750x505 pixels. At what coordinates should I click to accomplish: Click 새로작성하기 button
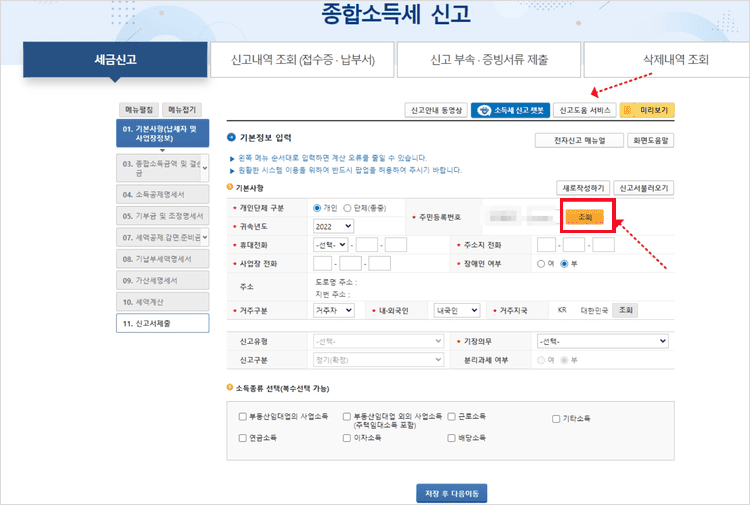(583, 188)
